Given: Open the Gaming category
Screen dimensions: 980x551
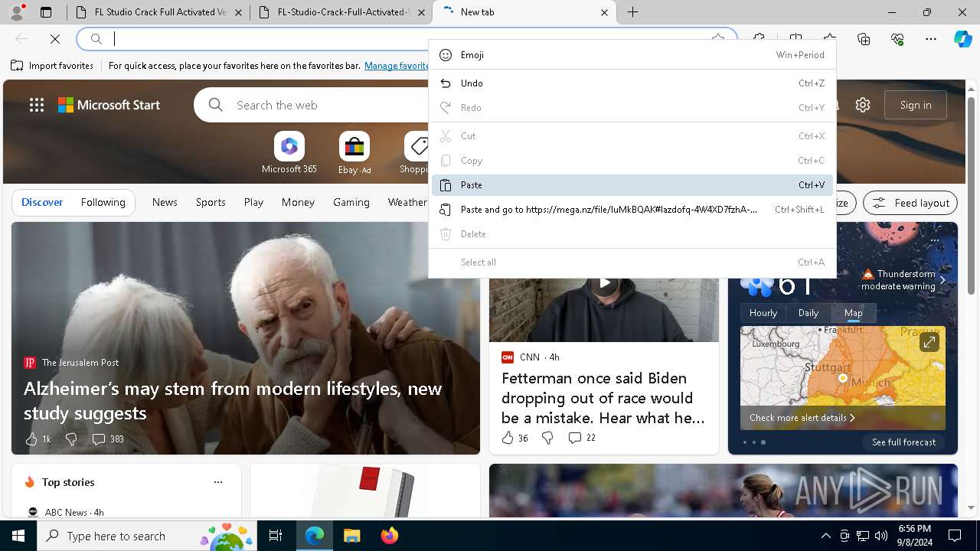Looking at the screenshot, I should pos(351,203).
